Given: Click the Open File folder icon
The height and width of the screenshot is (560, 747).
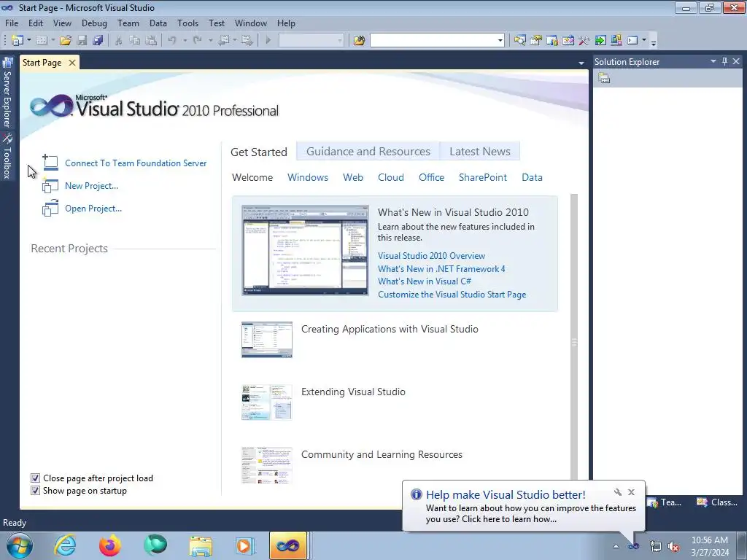Looking at the screenshot, I should point(66,41).
